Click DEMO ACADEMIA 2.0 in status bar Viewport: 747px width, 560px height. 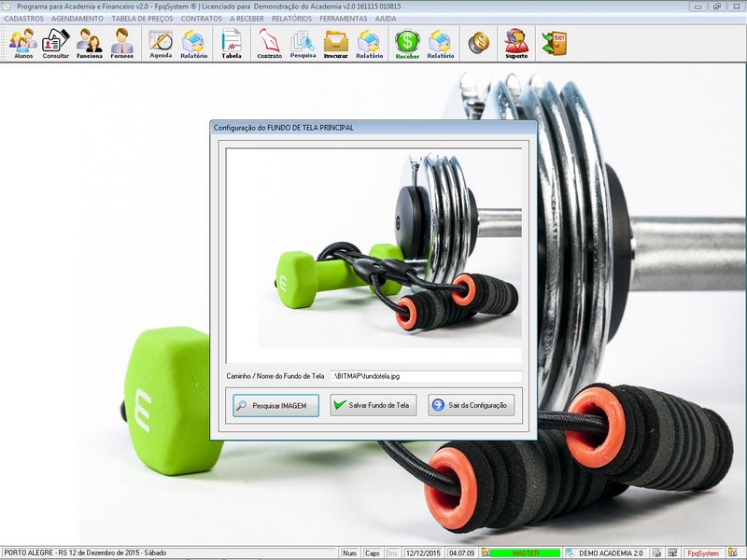click(x=611, y=553)
